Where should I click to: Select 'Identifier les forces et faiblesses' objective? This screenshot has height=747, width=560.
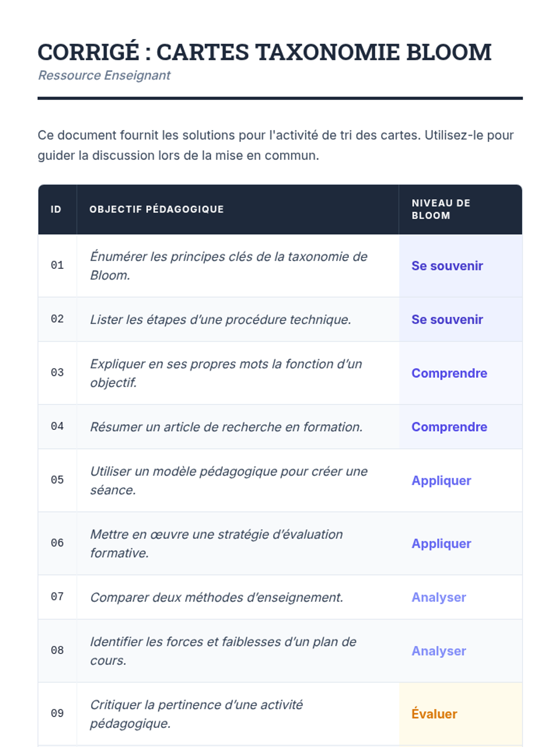223,651
